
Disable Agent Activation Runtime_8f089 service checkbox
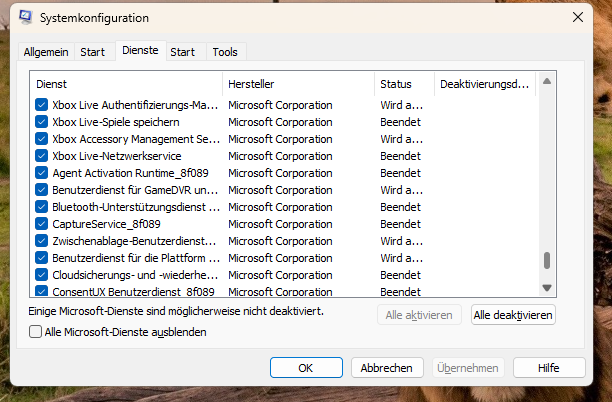(41, 173)
